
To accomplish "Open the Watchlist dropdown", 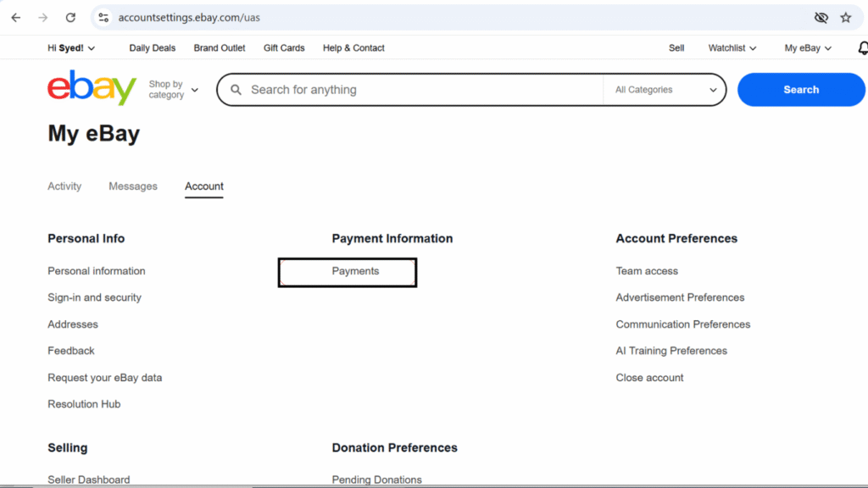I will pos(731,48).
